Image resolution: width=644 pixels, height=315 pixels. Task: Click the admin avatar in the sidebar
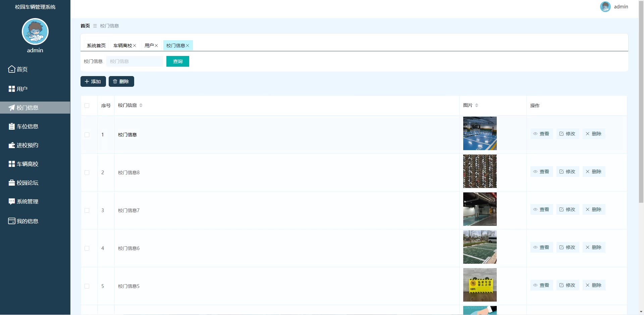point(35,31)
